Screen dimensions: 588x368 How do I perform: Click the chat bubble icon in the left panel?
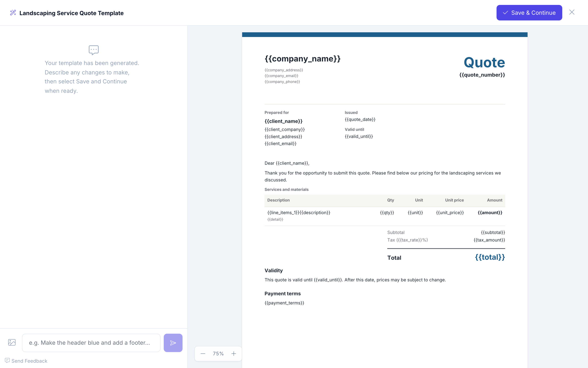pyautogui.click(x=94, y=50)
